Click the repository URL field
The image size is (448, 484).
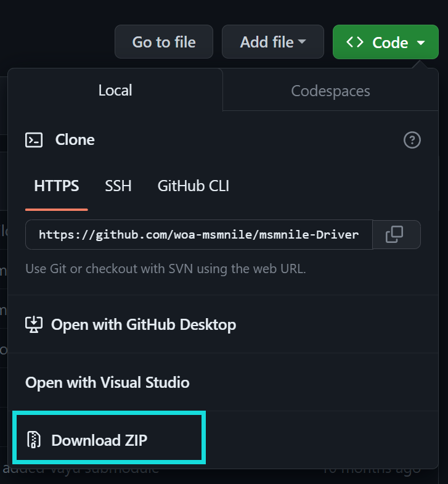(199, 234)
